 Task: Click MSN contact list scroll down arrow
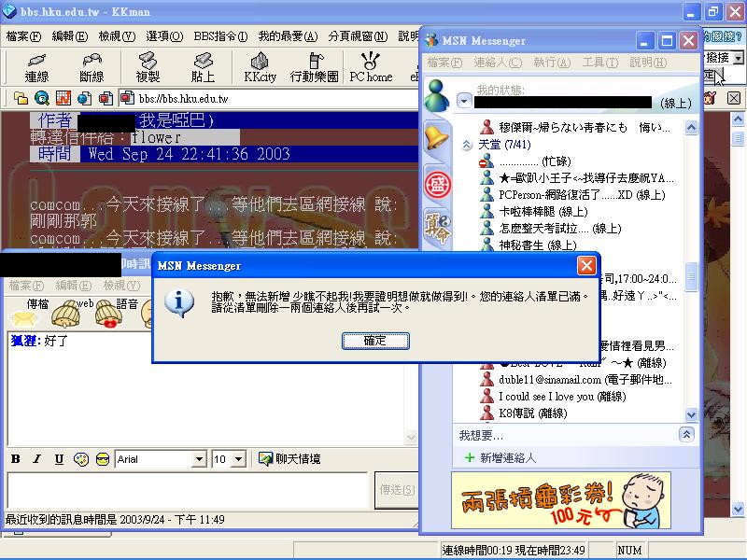click(691, 414)
